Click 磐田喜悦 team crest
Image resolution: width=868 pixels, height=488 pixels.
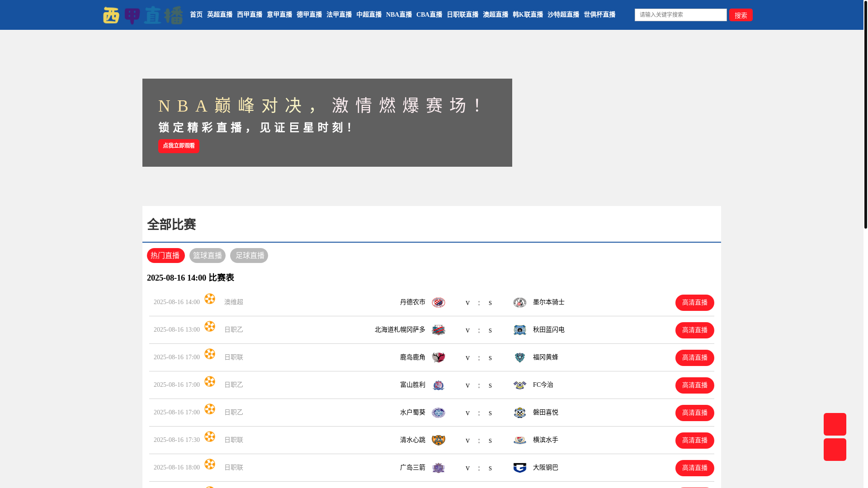[520, 413]
